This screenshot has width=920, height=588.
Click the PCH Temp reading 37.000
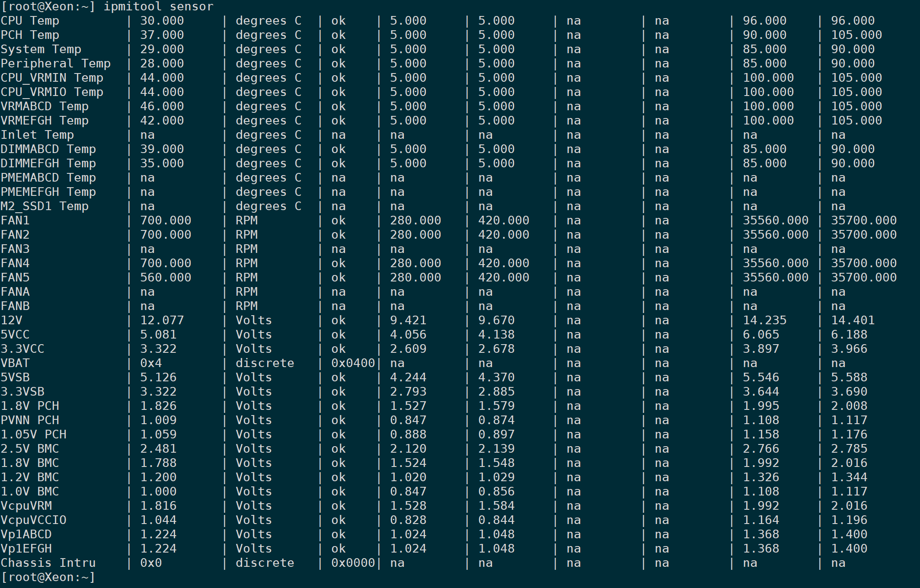(162, 35)
